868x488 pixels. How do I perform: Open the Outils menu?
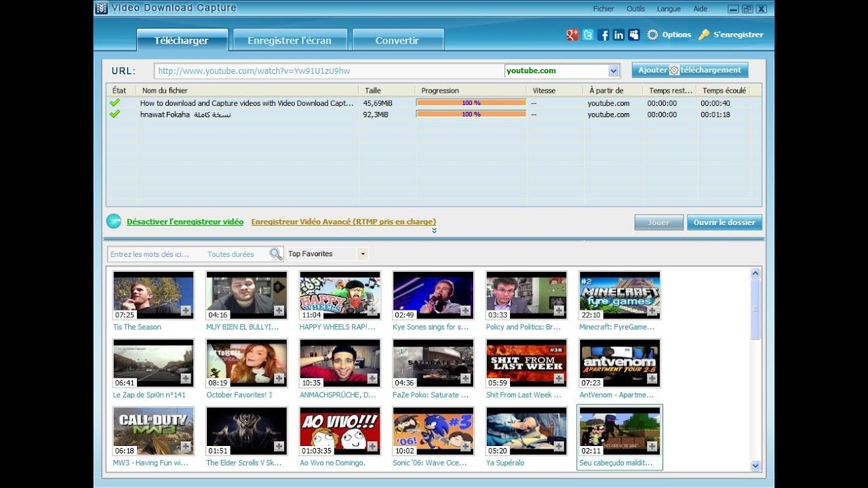click(x=635, y=9)
